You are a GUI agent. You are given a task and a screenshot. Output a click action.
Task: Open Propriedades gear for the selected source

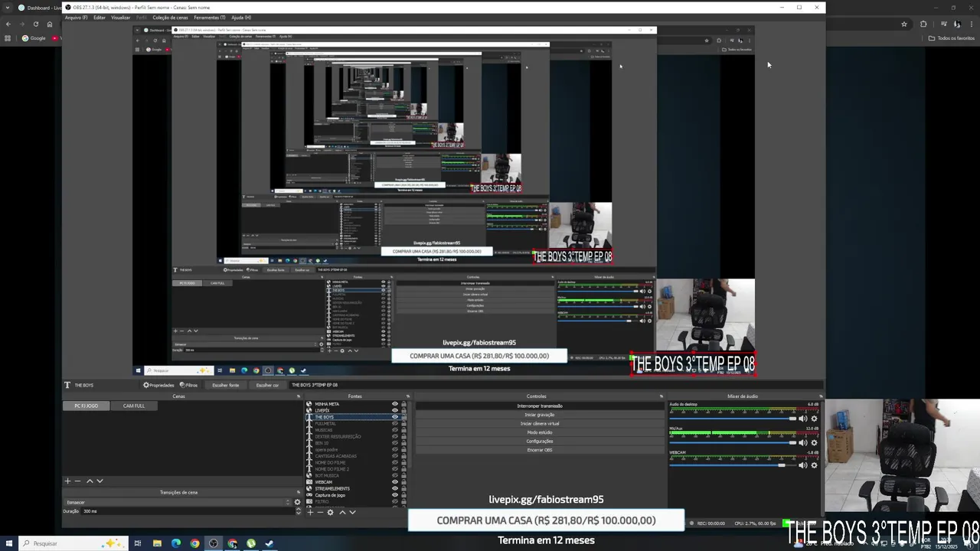point(158,385)
